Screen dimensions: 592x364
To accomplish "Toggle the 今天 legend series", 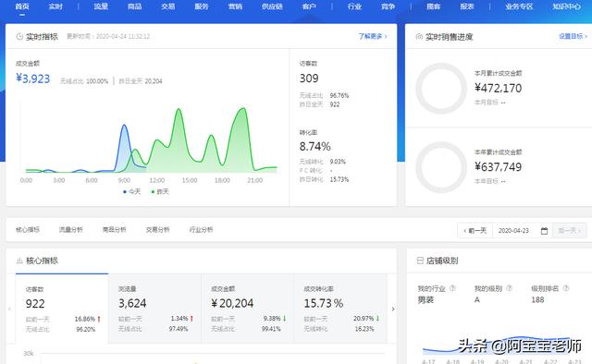I will click(x=131, y=191).
